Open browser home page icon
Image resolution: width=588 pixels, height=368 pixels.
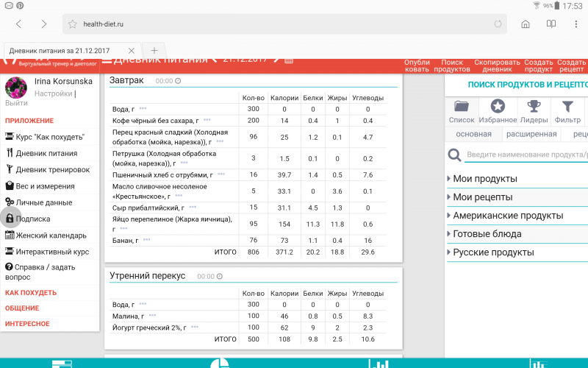coord(526,24)
